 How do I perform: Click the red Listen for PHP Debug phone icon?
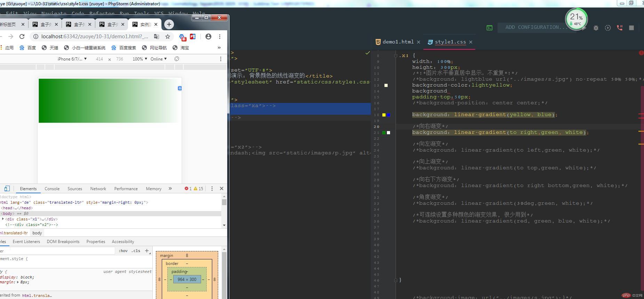[x=620, y=28]
